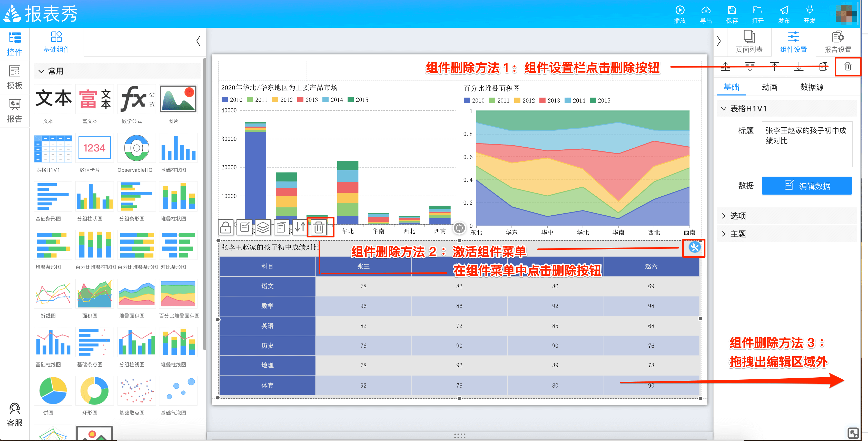Collapse the right settings panel arrow
The height and width of the screenshot is (441, 868).
tap(719, 41)
